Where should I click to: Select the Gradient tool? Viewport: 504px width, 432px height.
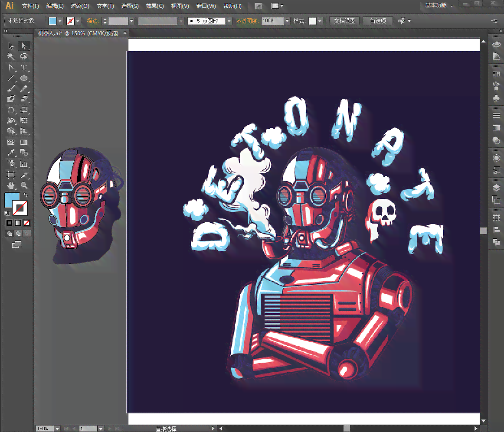(x=24, y=142)
